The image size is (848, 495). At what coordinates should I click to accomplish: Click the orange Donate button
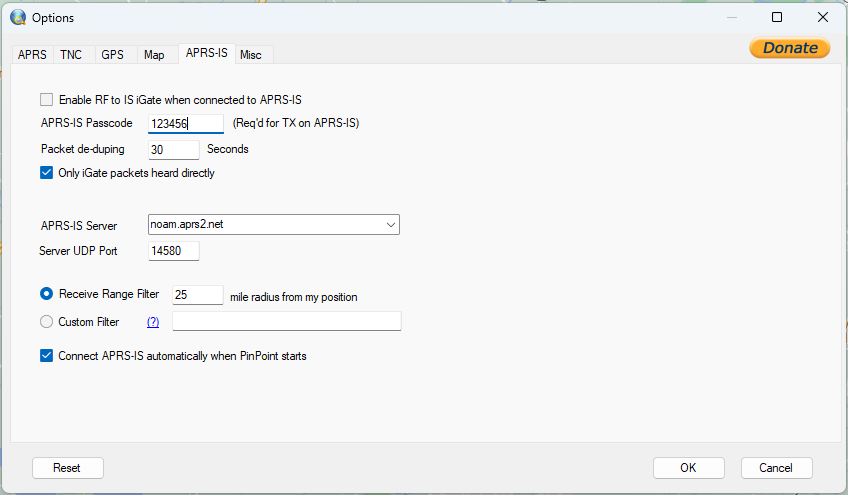point(790,48)
